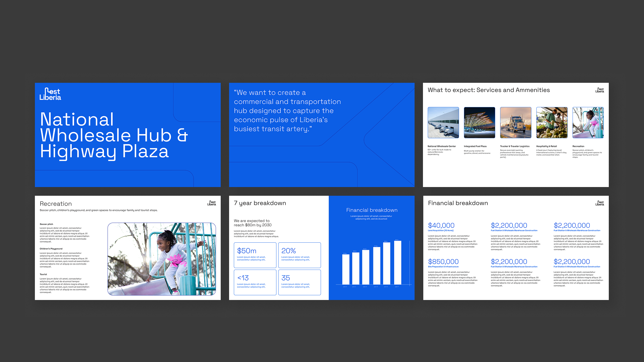The width and height of the screenshot is (644, 362).
Task: Select the small Recreation playground image
Action: click(x=588, y=123)
